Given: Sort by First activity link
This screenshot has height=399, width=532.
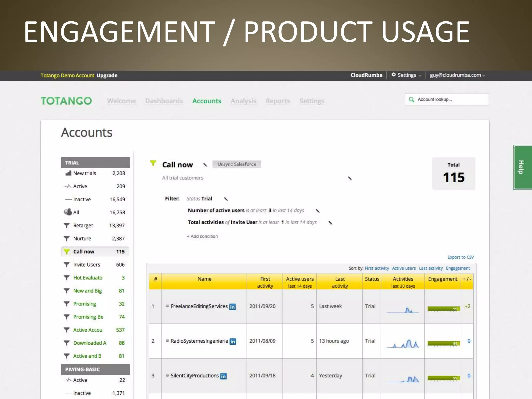Looking at the screenshot, I should coord(377,268).
